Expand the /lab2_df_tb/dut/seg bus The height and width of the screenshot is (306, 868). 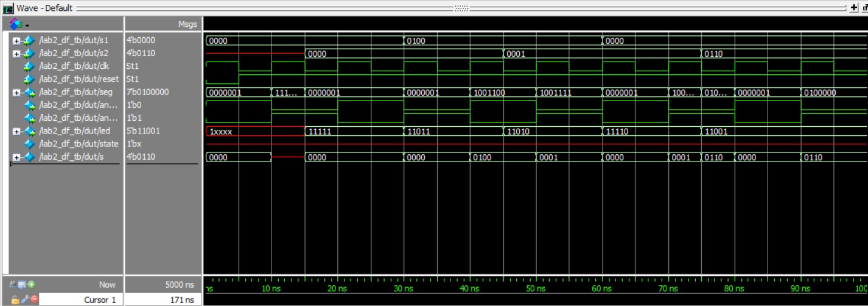[15, 92]
